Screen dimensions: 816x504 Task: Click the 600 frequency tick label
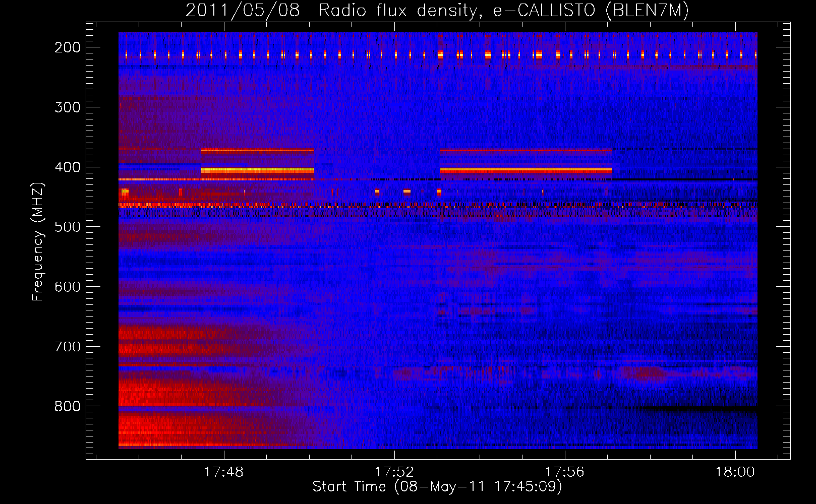coord(68,287)
